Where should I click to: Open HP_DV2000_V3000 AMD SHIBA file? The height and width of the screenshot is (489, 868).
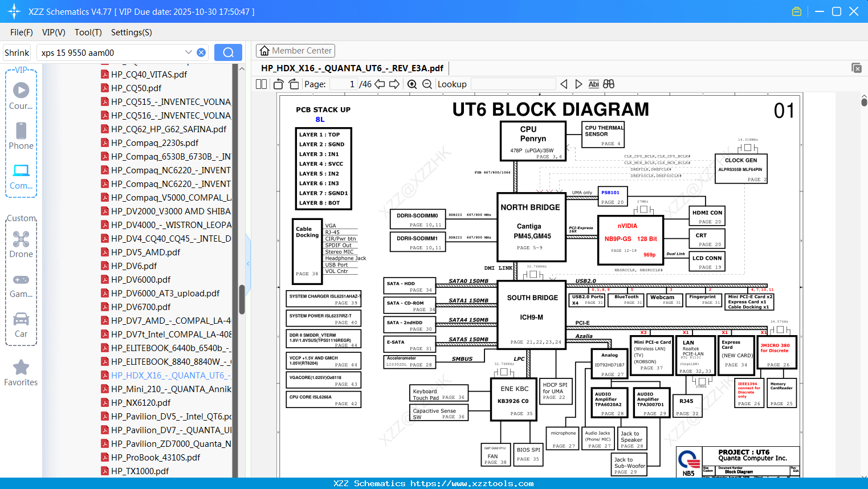(171, 211)
